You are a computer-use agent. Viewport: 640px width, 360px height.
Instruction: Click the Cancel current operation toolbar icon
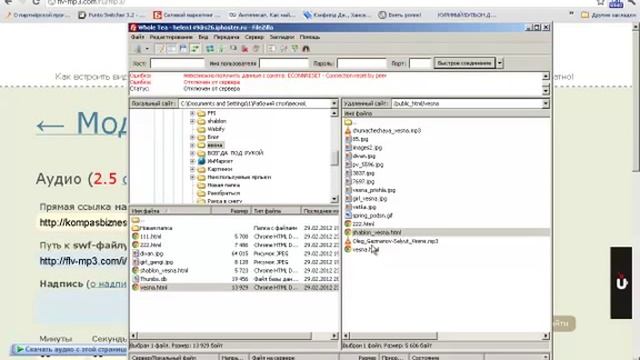pos(233,49)
